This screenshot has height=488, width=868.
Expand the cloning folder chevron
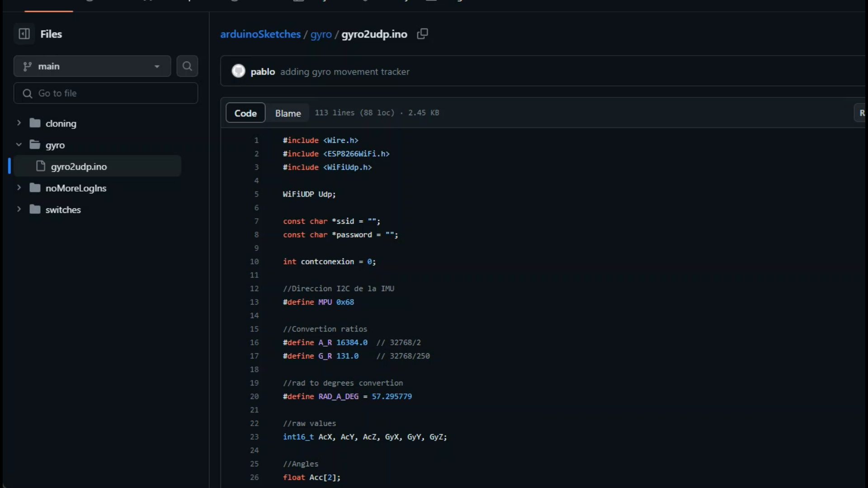19,123
